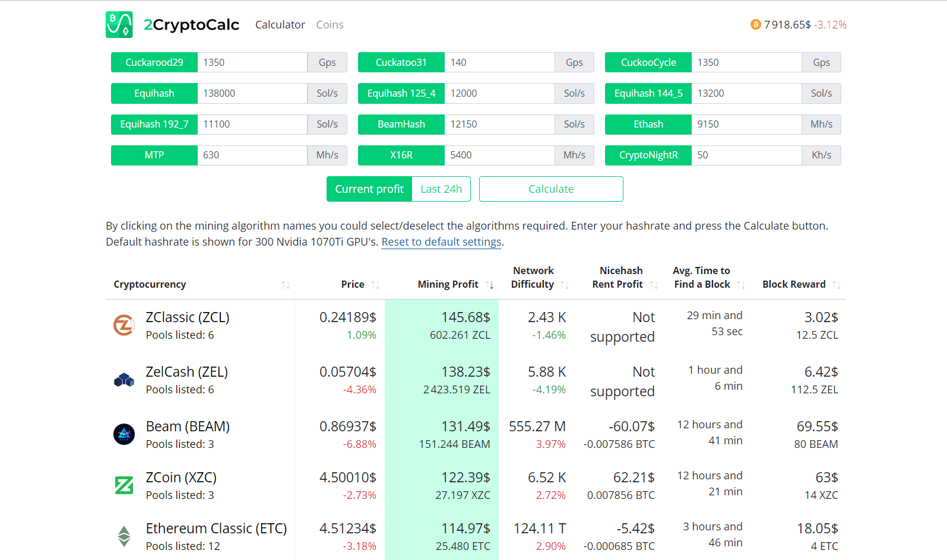Open the Coins menu item

330,25
